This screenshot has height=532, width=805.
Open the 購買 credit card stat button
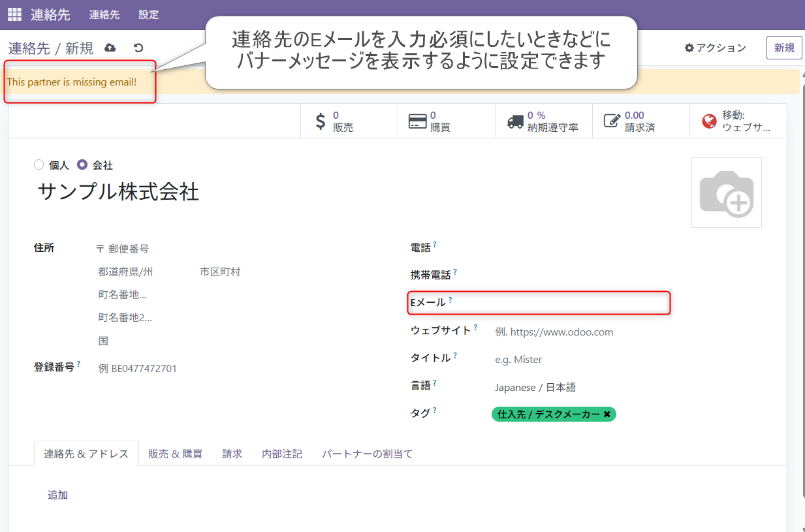coord(447,121)
